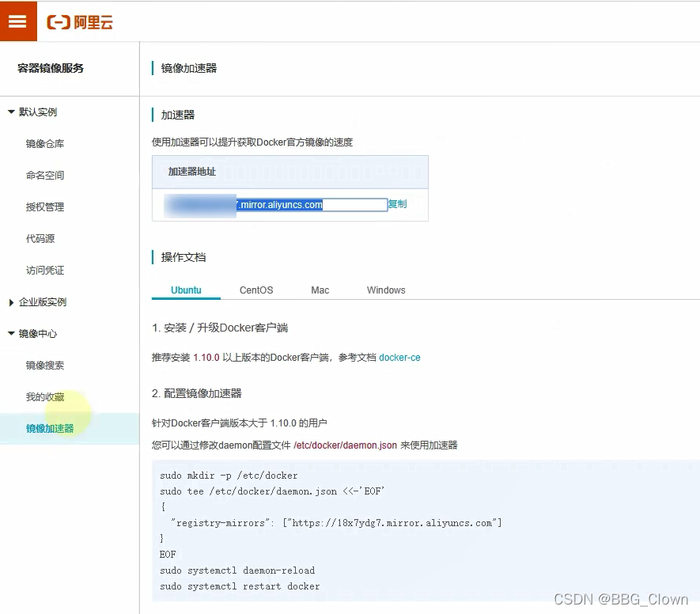This screenshot has width=700, height=614.
Task: Click the 加速器地址 header label
Action: point(192,172)
